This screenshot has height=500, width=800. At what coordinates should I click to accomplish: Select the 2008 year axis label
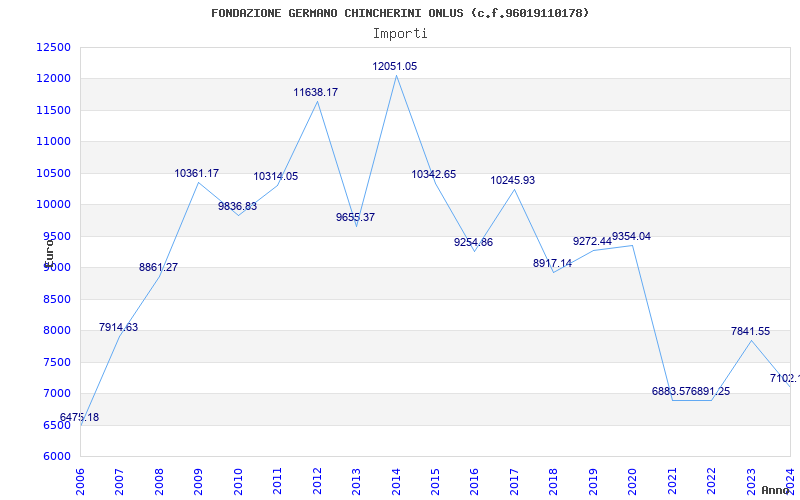pos(159,481)
